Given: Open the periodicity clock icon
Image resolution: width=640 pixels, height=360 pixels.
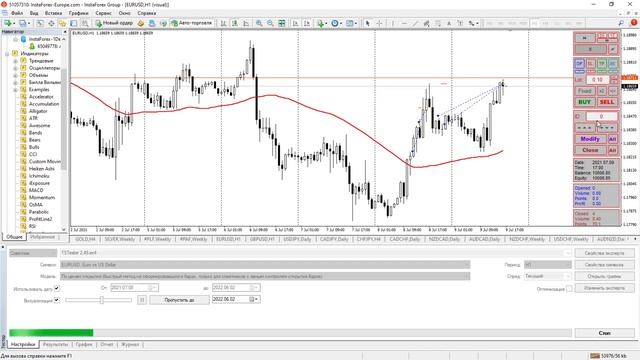Looking at the screenshot, I should [x=336, y=23].
